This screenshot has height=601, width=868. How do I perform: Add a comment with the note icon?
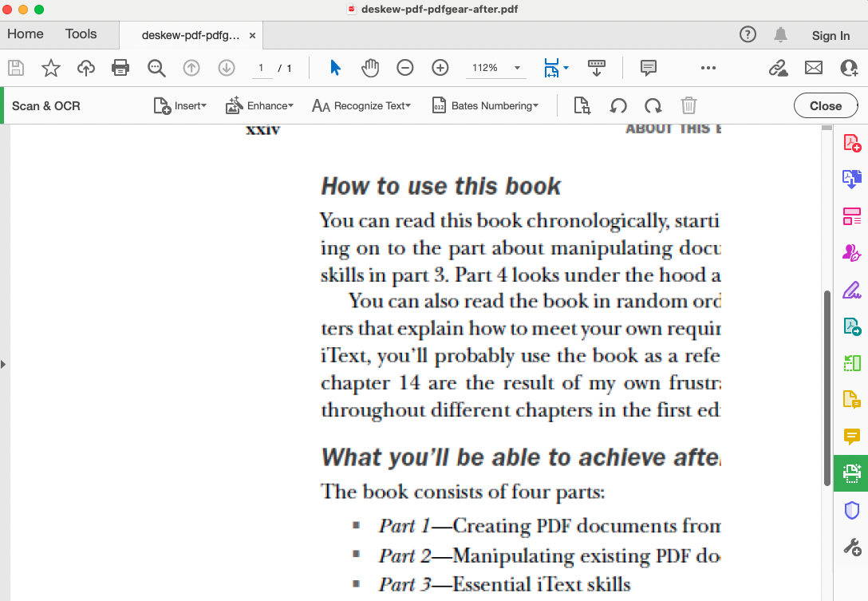[649, 68]
